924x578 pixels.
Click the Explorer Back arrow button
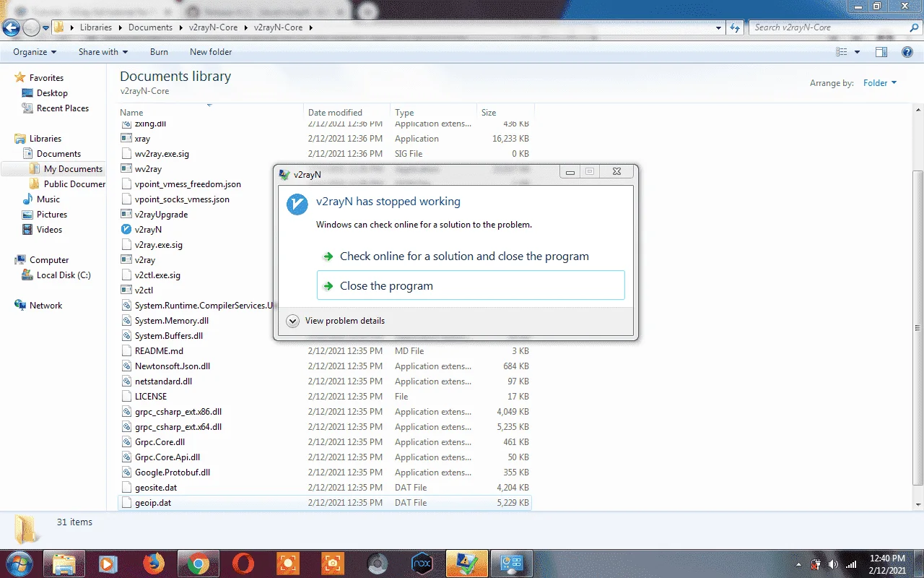point(11,28)
